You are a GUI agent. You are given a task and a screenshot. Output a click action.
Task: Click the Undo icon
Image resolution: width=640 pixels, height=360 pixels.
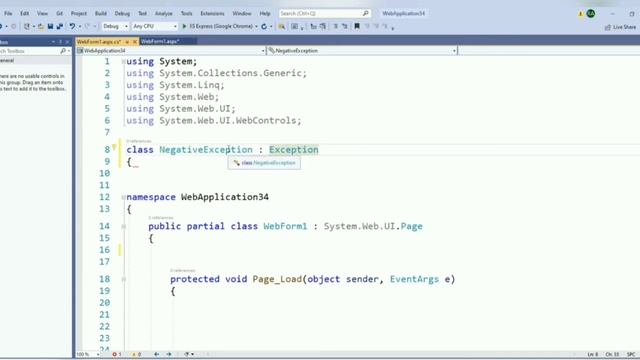tap(72, 27)
